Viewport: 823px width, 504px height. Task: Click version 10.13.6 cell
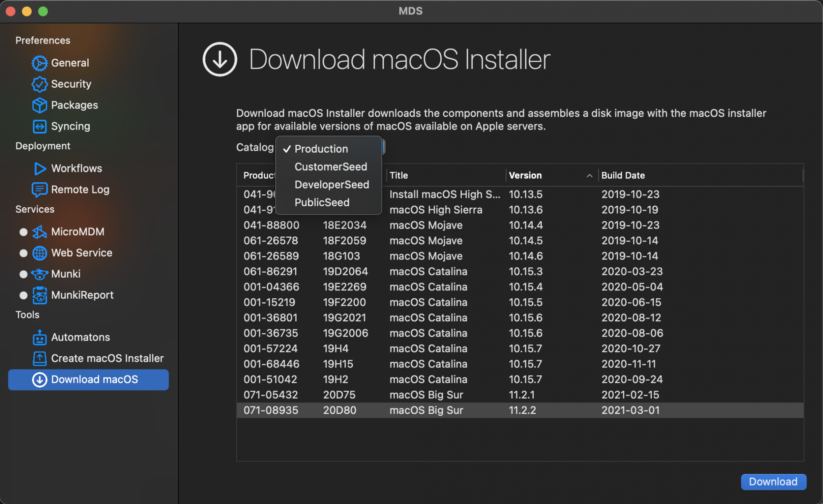(525, 210)
